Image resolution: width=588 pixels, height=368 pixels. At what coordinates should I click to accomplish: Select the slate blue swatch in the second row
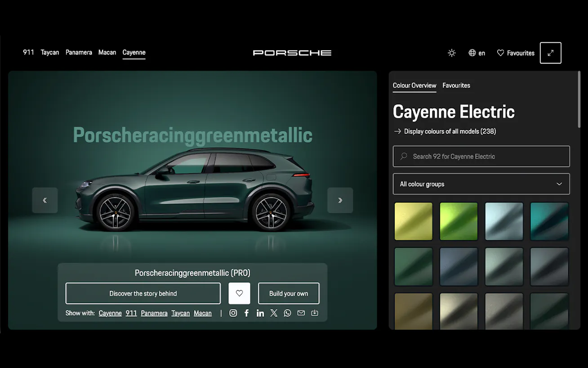click(459, 267)
